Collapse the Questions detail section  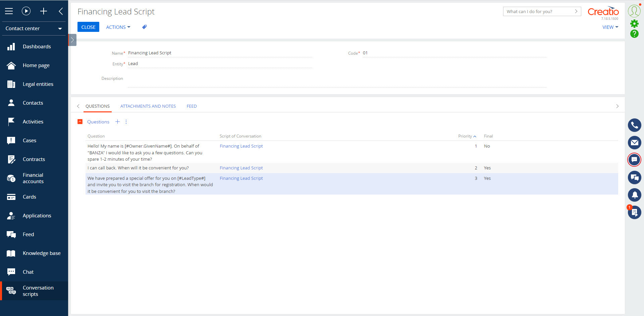80,122
